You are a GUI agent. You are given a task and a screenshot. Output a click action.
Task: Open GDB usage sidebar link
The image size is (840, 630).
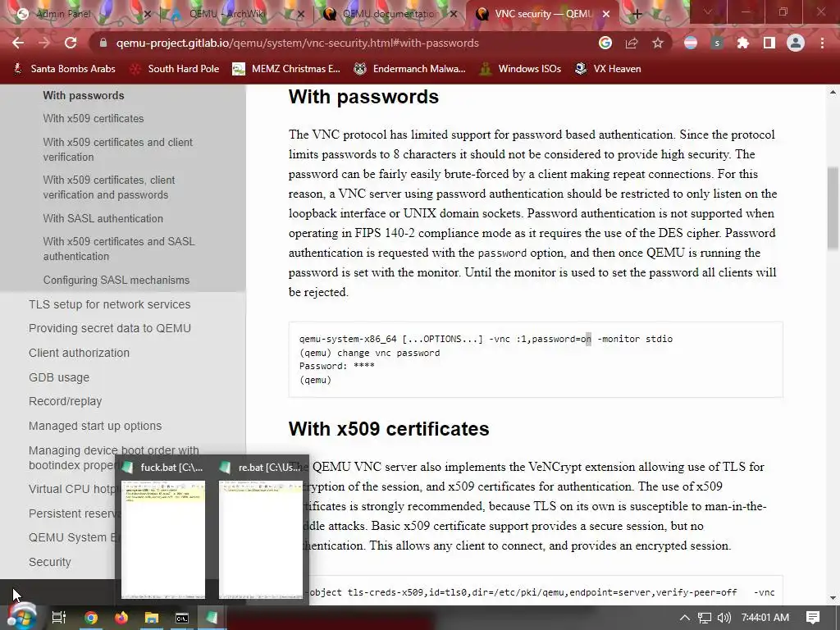pyautogui.click(x=59, y=377)
